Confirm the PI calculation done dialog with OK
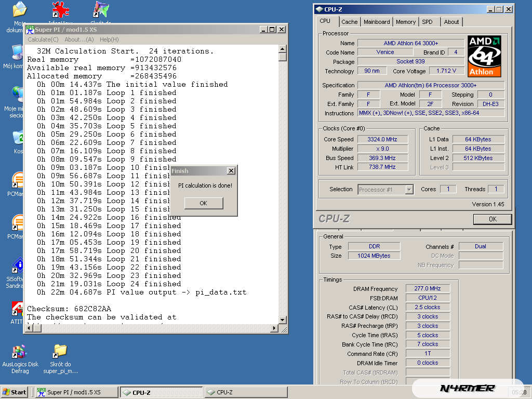Viewport: 532px width, 399px height. pyautogui.click(x=204, y=203)
